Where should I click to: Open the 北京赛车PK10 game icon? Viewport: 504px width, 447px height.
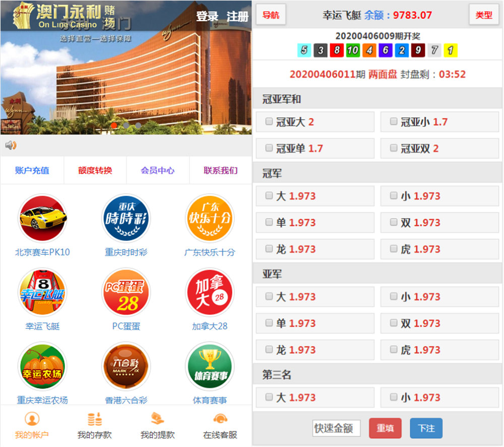coord(42,219)
